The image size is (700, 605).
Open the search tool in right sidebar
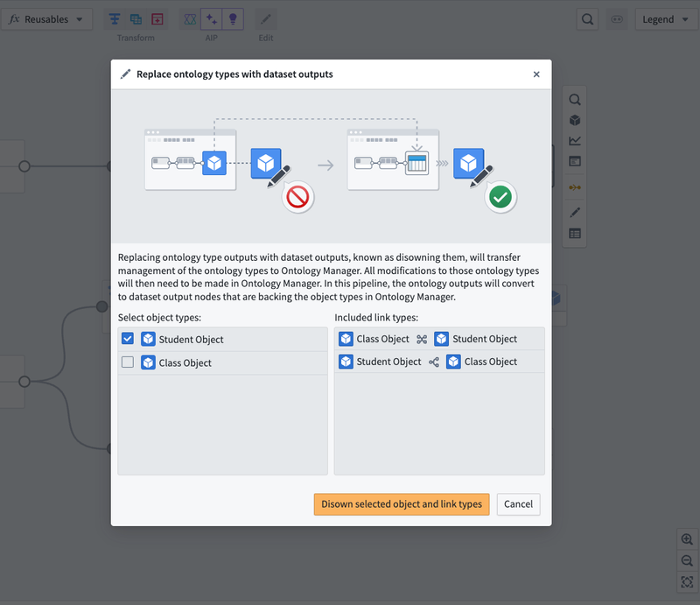[x=575, y=100]
